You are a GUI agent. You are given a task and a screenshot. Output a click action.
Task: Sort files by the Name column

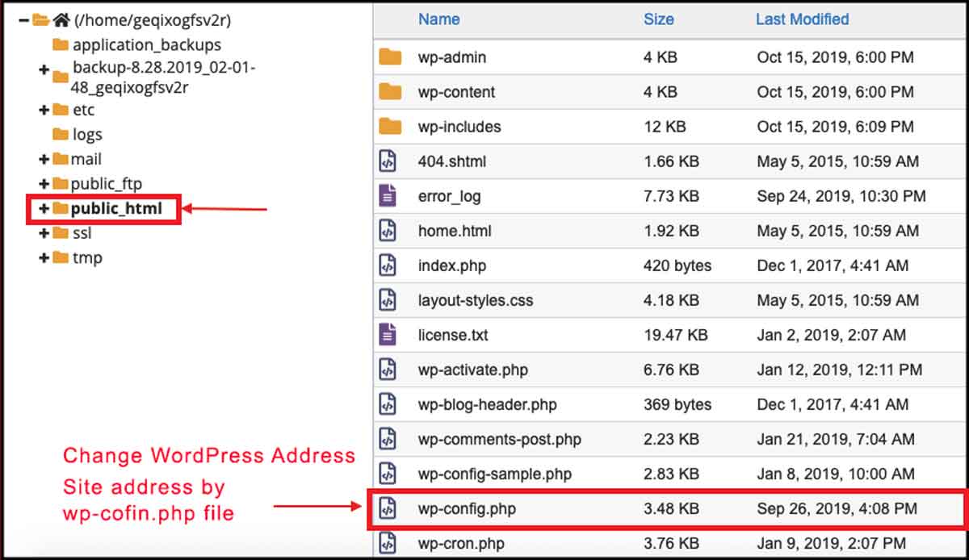click(x=438, y=19)
